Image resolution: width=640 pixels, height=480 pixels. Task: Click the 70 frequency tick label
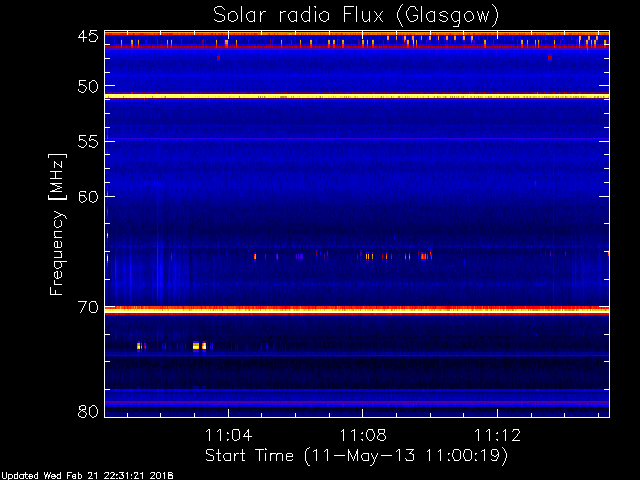[x=88, y=307]
